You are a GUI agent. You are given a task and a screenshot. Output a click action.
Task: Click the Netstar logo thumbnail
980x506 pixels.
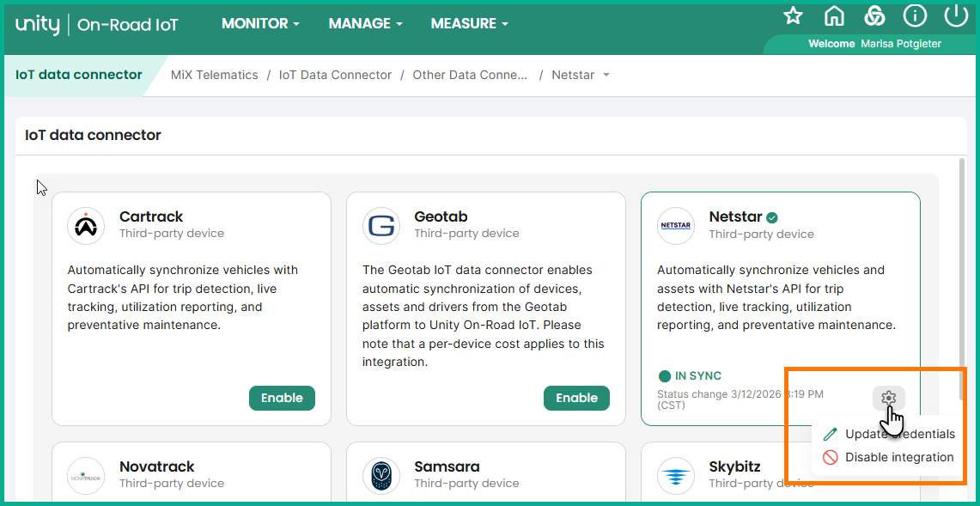point(675,225)
